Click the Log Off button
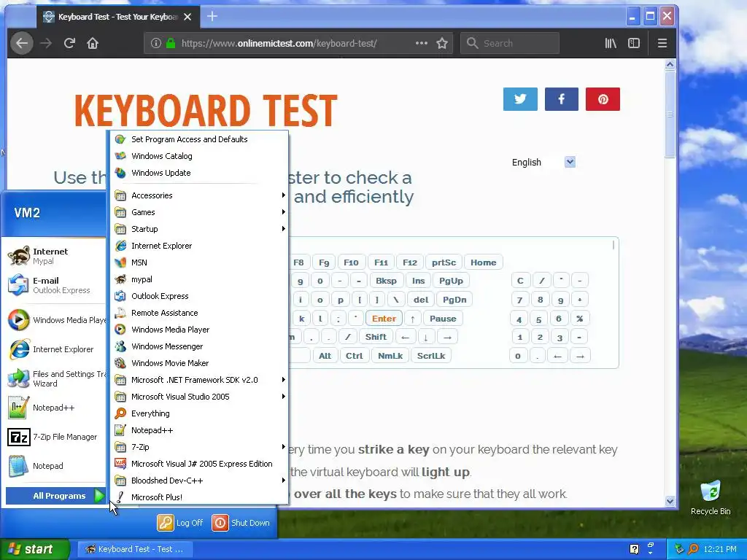This screenshot has height=560, width=747. click(x=181, y=523)
